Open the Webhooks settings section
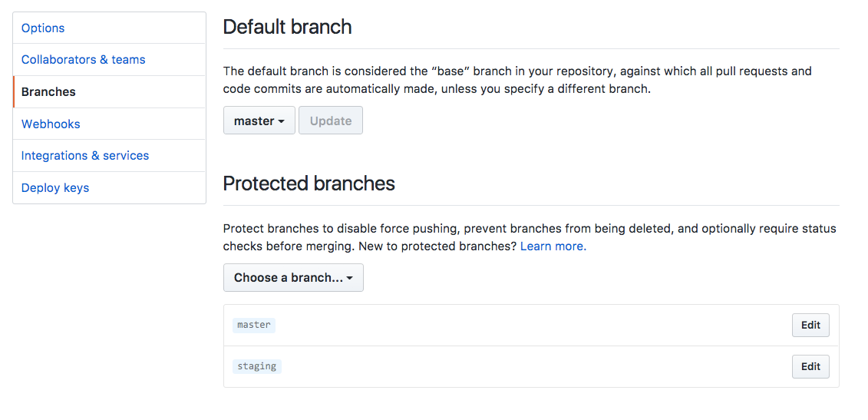868x420 pixels. 109,124
